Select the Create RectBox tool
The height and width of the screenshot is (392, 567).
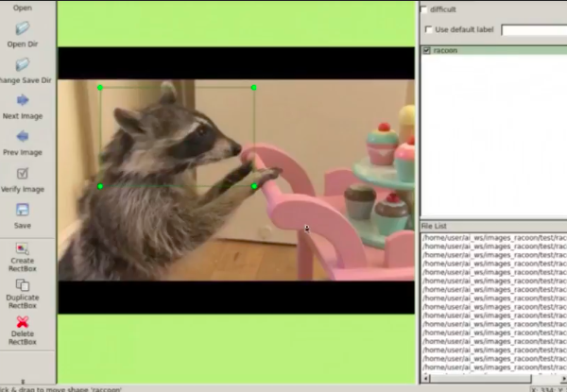point(23,257)
